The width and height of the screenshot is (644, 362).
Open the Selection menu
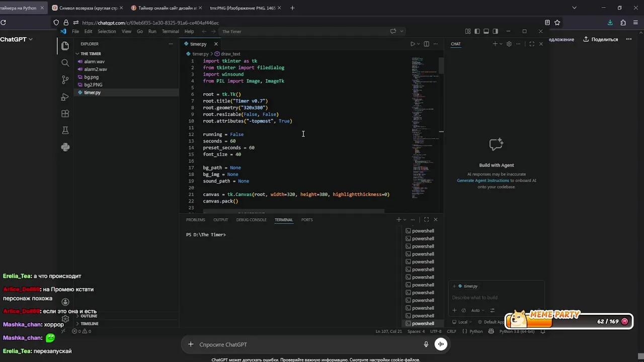[x=107, y=31]
